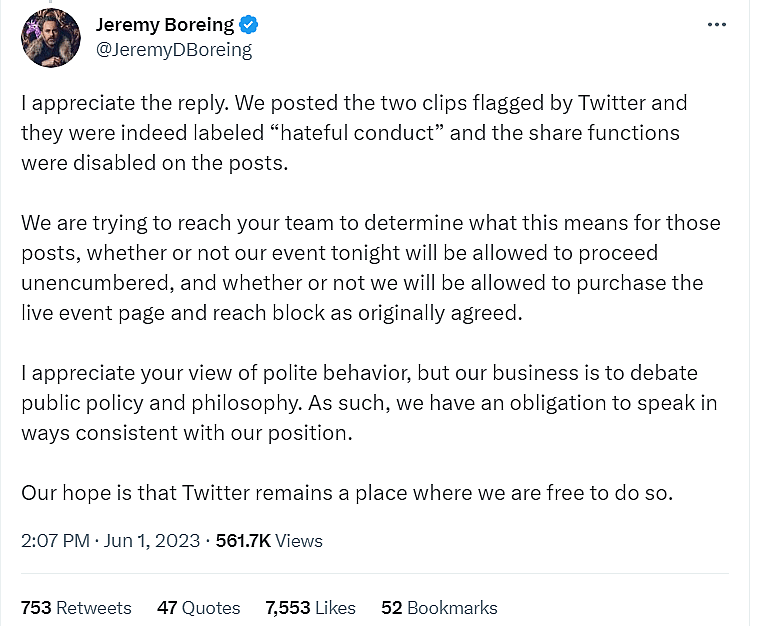The width and height of the screenshot is (759, 626).
Task: Open the more options ellipsis menu
Action: [716, 25]
